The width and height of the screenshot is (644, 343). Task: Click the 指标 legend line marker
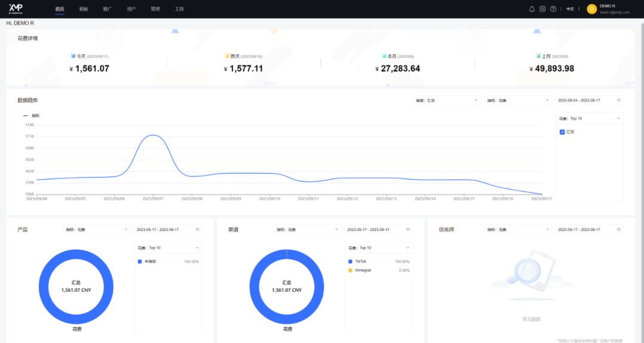pos(26,116)
